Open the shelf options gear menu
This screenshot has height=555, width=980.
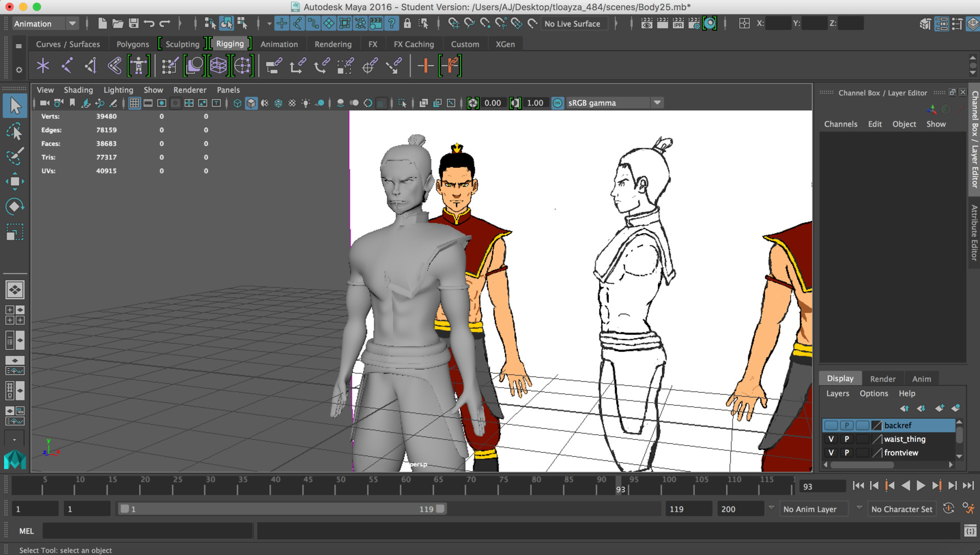pos(19,69)
